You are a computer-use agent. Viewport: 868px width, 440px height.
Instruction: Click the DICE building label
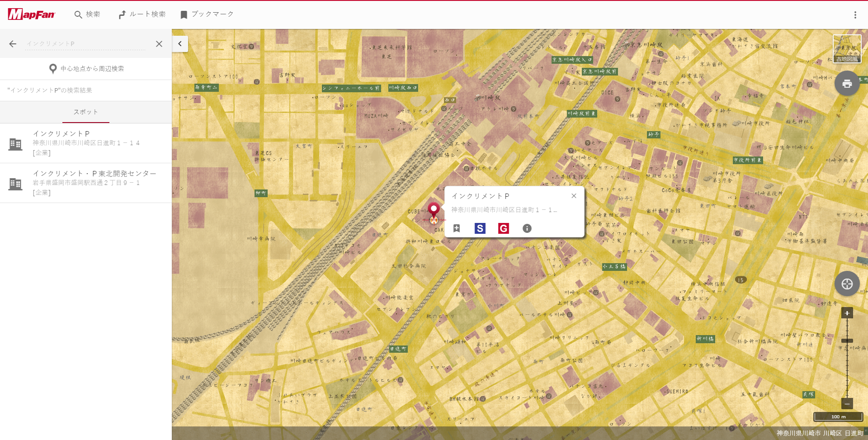(x=608, y=93)
